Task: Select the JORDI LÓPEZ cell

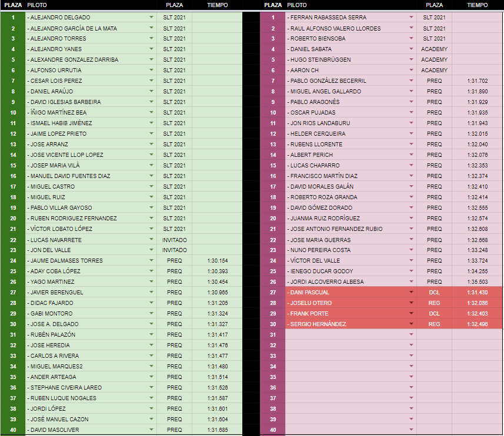Action: pos(91,409)
